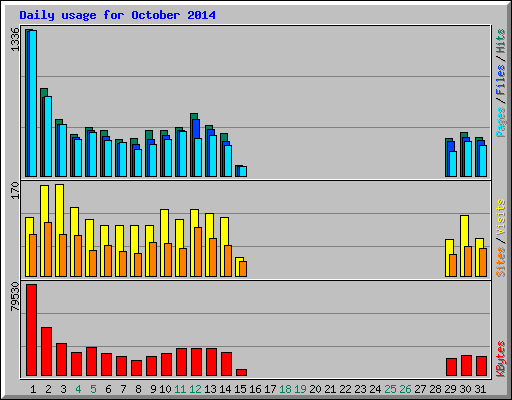Click the cyan "Pages" legend label
Image resolution: width=512 pixels, height=400 pixels.
point(501,122)
